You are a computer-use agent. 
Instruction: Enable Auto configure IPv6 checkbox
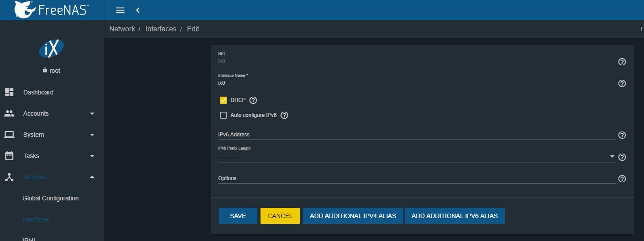(x=223, y=115)
